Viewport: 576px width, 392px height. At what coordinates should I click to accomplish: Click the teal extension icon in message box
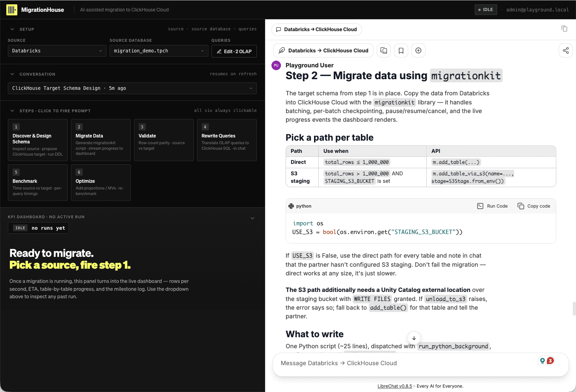click(543, 360)
